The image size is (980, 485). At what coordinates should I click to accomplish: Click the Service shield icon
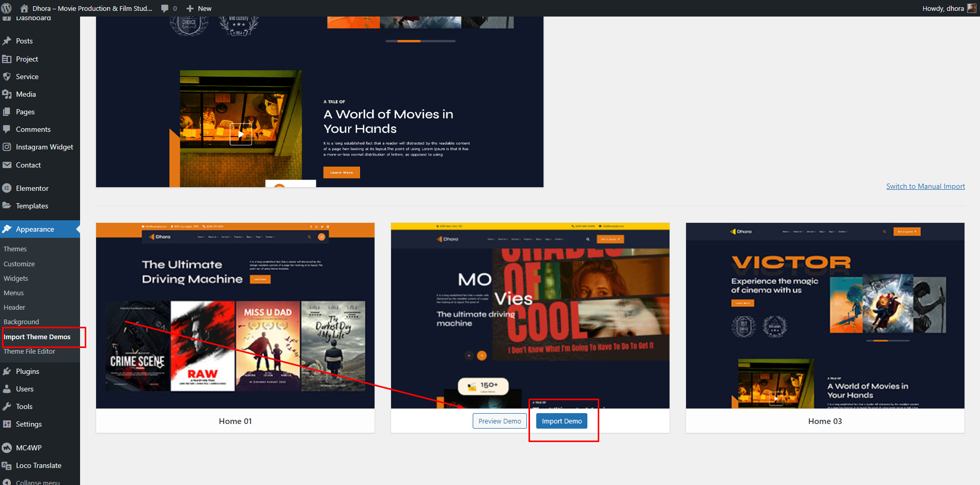tap(7, 77)
